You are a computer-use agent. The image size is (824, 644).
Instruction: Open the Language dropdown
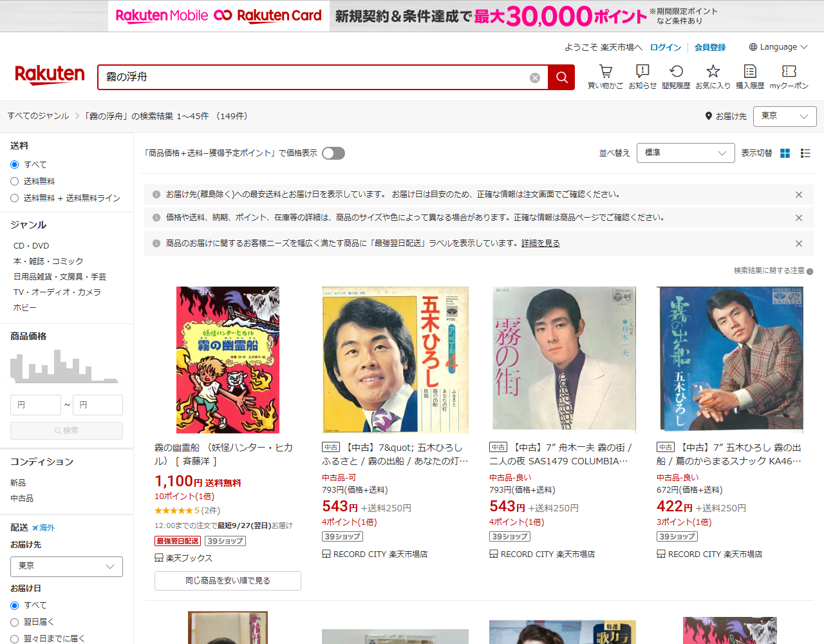(778, 47)
